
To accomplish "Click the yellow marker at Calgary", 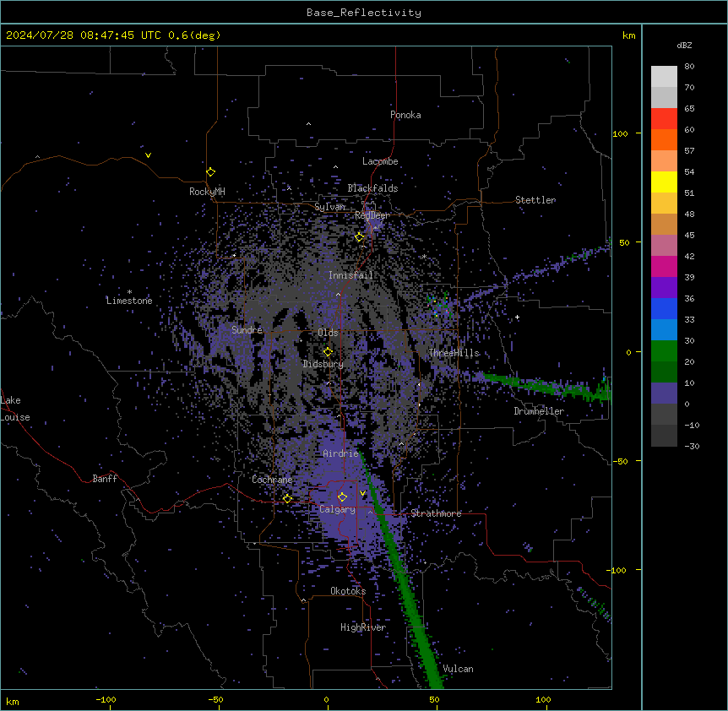I will (x=342, y=497).
